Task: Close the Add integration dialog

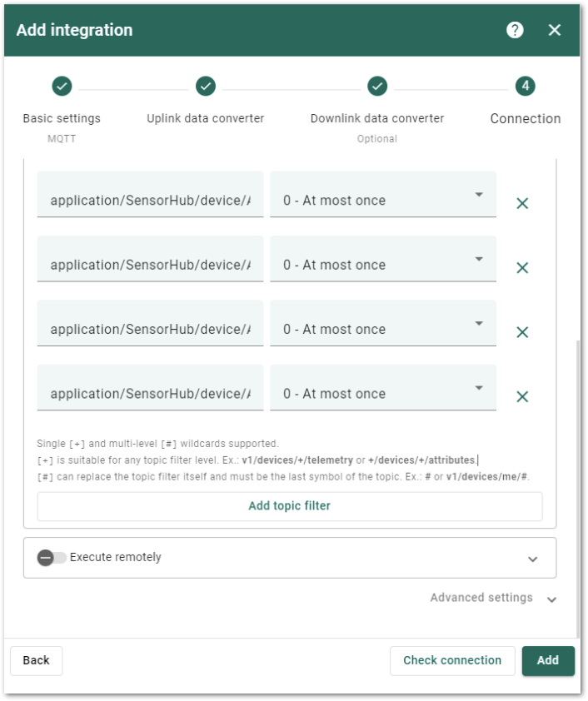Action: click(x=555, y=30)
